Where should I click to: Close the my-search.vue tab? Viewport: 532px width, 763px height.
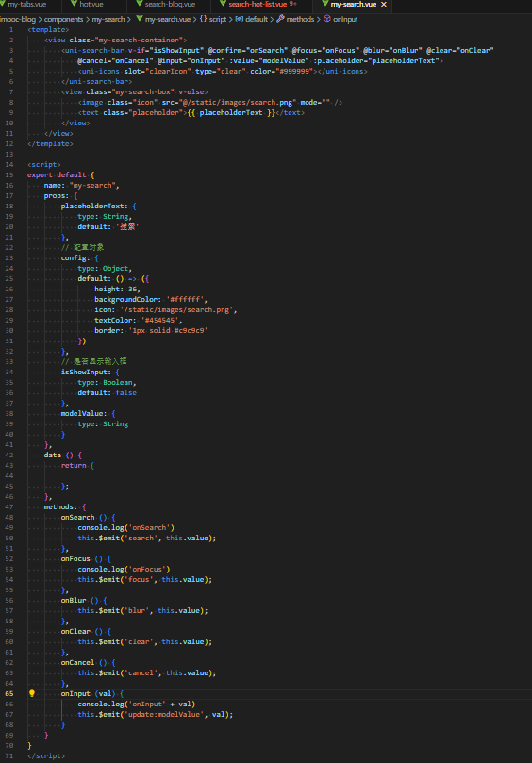[x=384, y=5]
